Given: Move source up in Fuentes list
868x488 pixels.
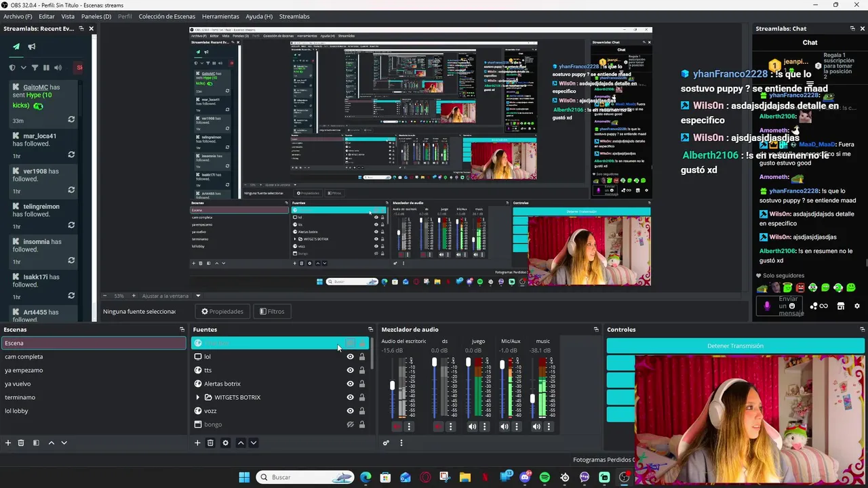Looking at the screenshot, I should pyautogui.click(x=241, y=443).
